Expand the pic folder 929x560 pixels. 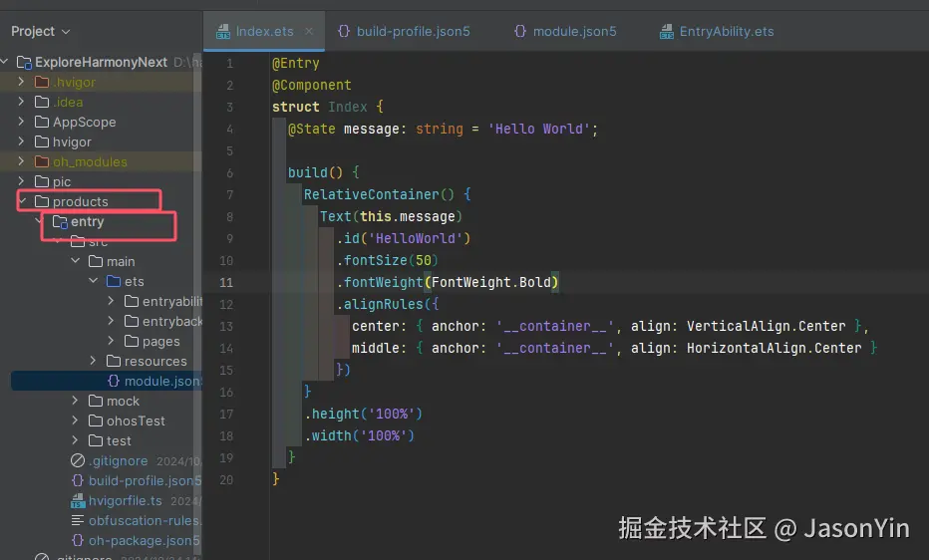pyautogui.click(x=21, y=181)
